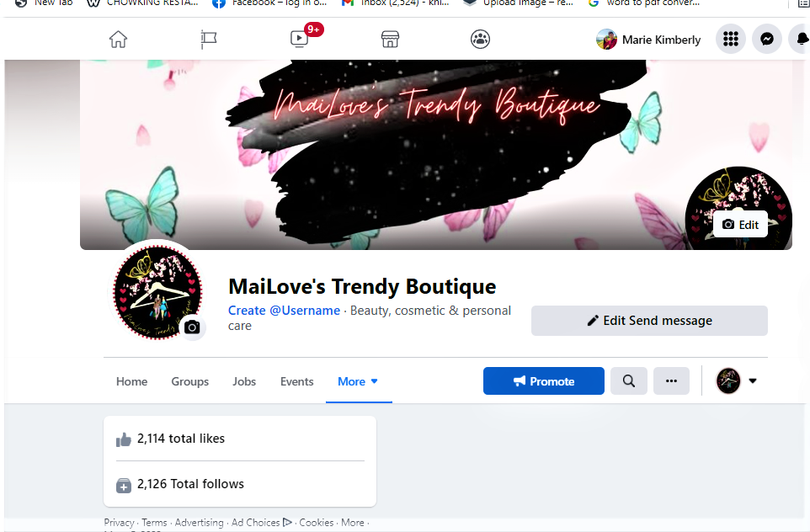Select the Jobs tab
This screenshot has width=810, height=532.
pos(244,381)
